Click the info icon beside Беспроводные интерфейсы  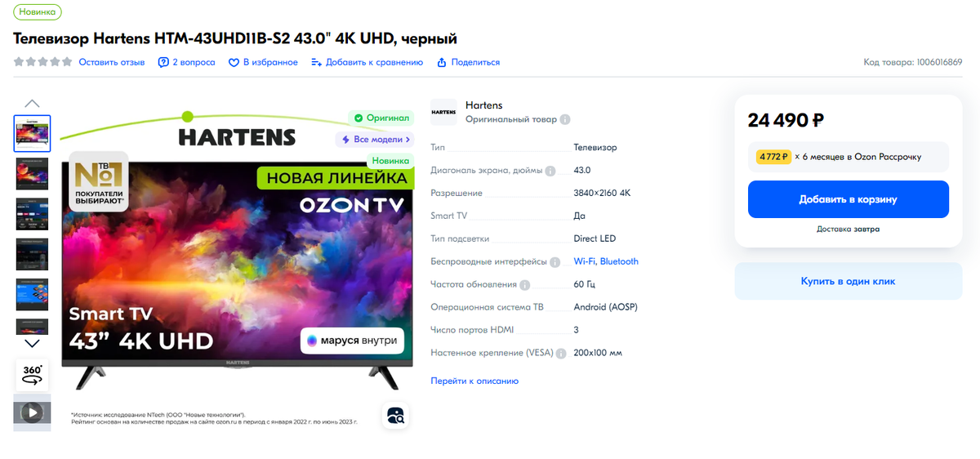555,262
